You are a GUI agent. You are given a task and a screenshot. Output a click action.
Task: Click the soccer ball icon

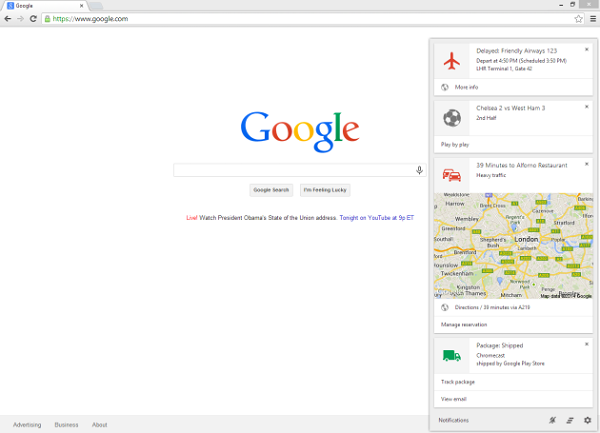coord(452,118)
